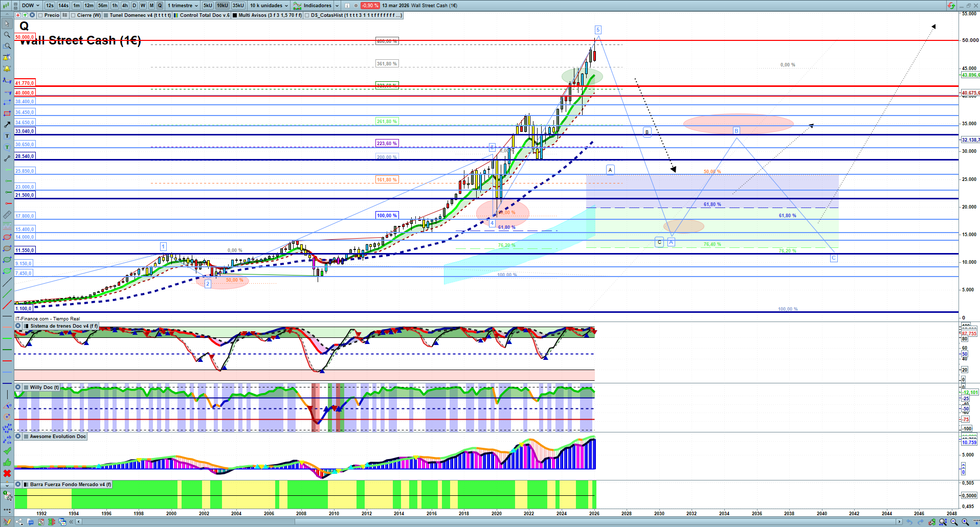980x527 pixels.
Task: Select the ruler measurement tool
Action: pos(7,215)
